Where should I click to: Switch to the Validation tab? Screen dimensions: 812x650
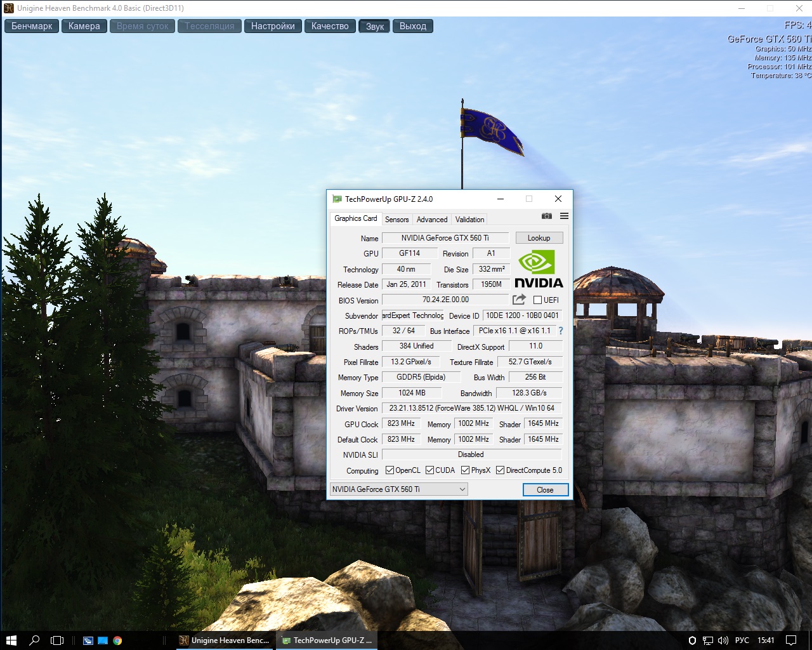click(x=469, y=220)
